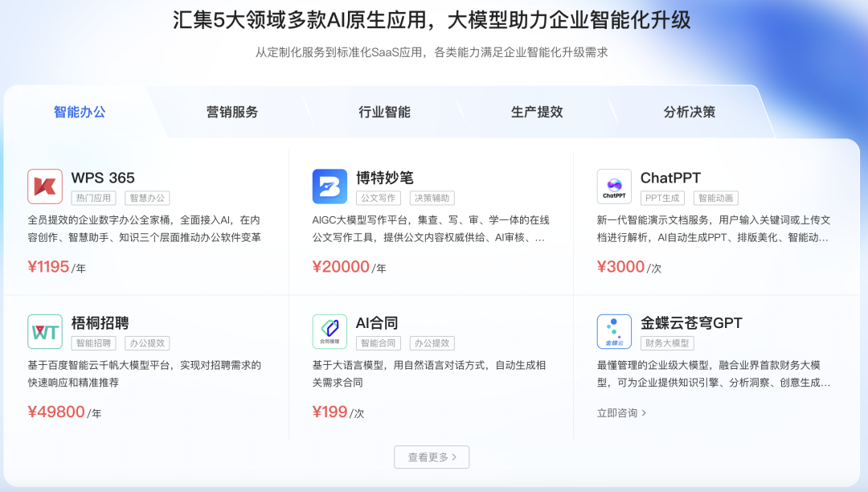Click the 公文写作 tag under 博特妙笔
This screenshot has height=492, width=868.
(x=379, y=198)
